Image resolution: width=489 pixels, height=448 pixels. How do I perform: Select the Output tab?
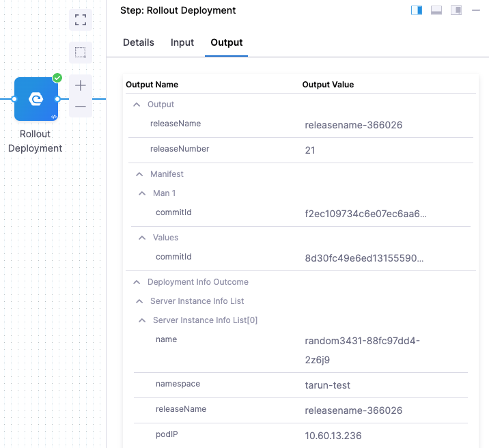227,42
